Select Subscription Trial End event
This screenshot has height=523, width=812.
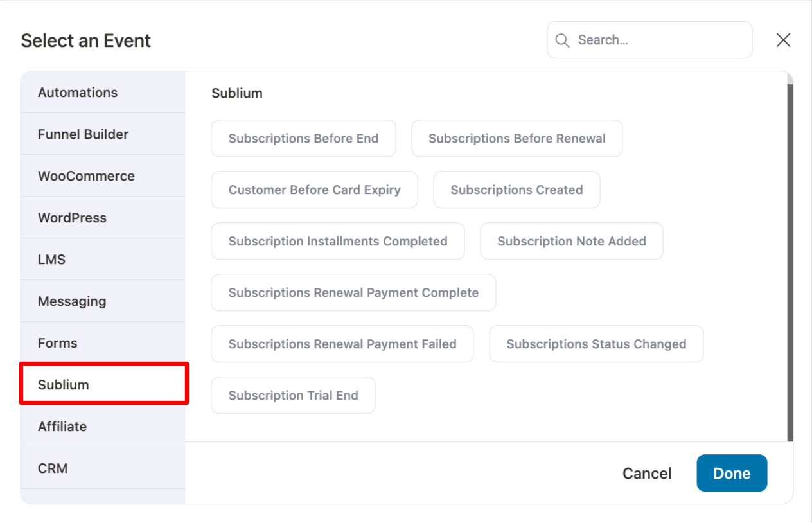pyautogui.click(x=293, y=395)
